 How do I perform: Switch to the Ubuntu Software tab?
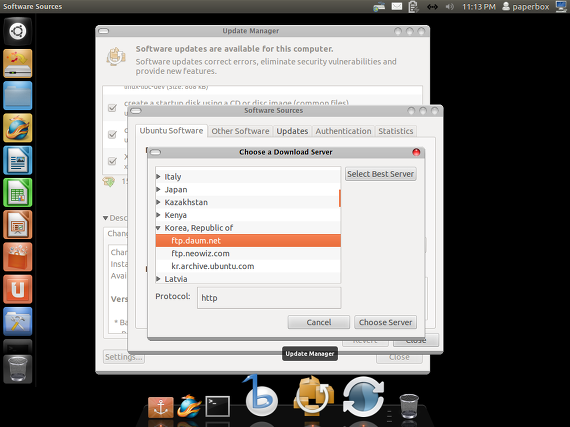click(171, 130)
